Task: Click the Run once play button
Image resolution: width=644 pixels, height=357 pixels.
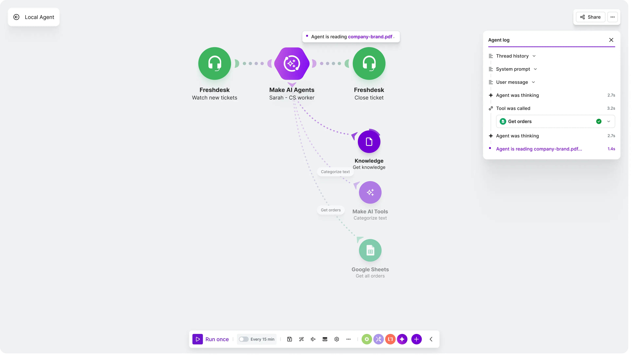Action: (197, 339)
